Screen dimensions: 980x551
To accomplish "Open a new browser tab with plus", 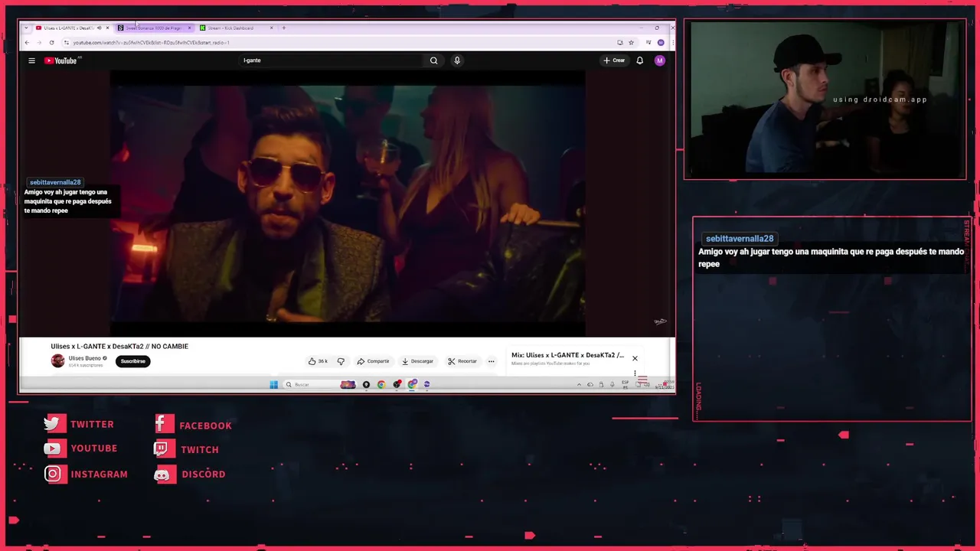I will pos(283,28).
